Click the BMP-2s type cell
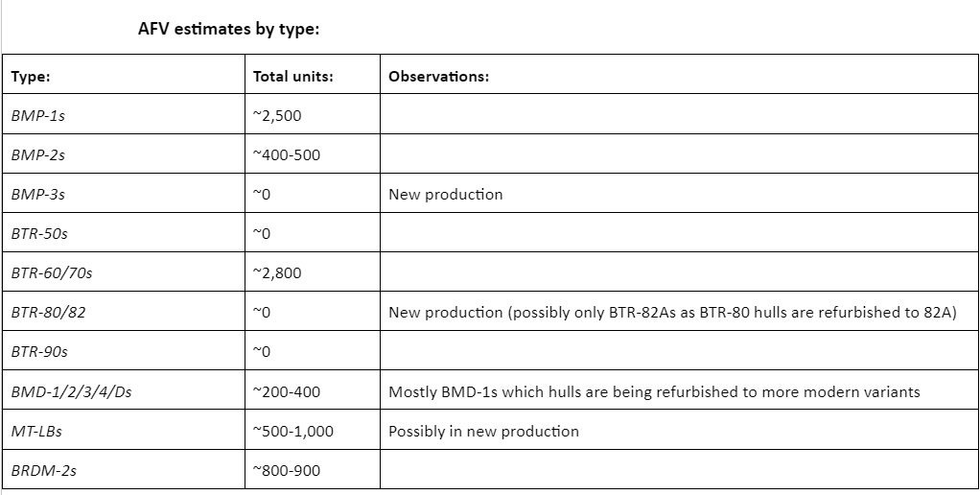Screen dimensions: 980x495 (x=38, y=155)
